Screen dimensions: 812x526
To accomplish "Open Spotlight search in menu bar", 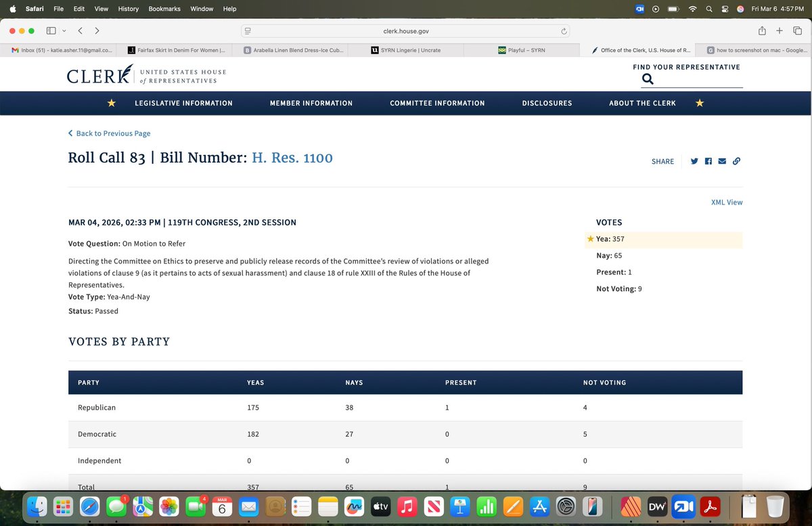I will click(708, 9).
